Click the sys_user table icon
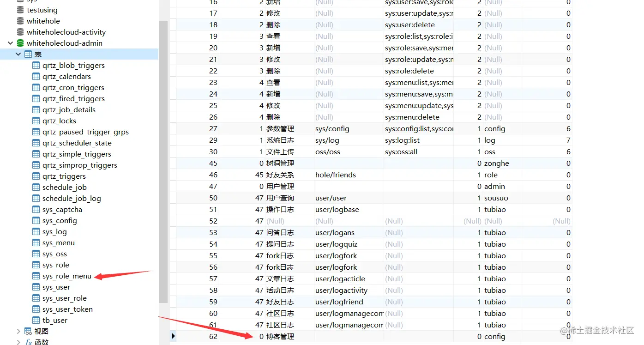644x345 pixels. pos(36,287)
